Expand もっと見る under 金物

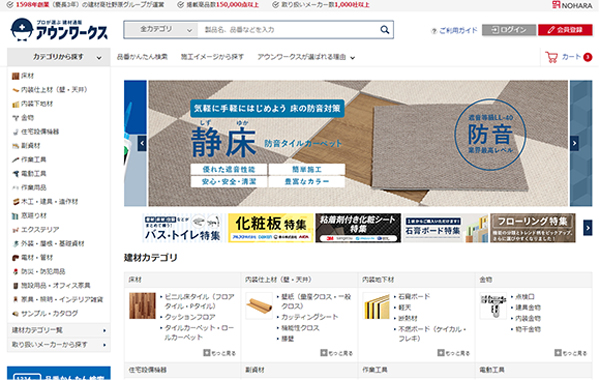coord(571,353)
